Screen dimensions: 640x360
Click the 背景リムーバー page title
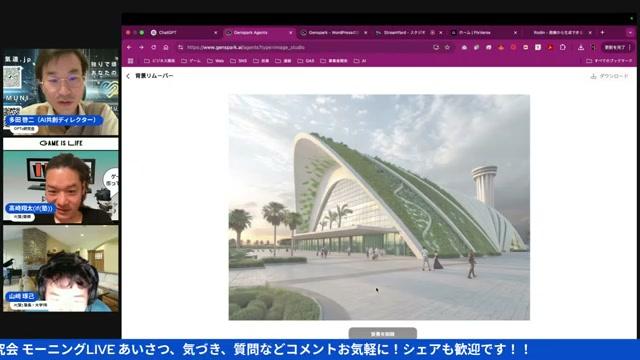[x=154, y=76]
